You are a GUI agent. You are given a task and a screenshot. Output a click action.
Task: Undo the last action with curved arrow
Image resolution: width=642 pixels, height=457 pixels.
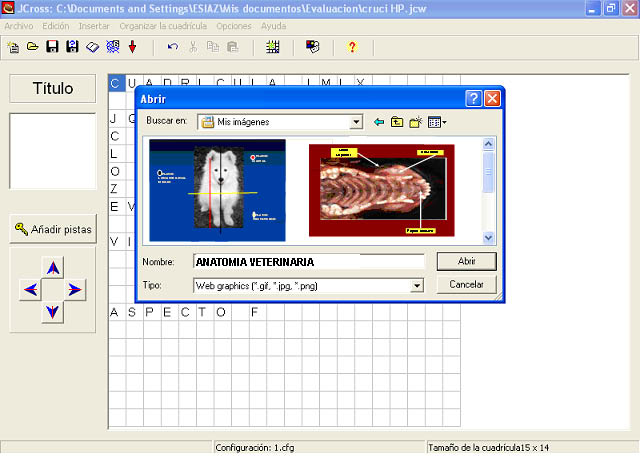[x=173, y=47]
